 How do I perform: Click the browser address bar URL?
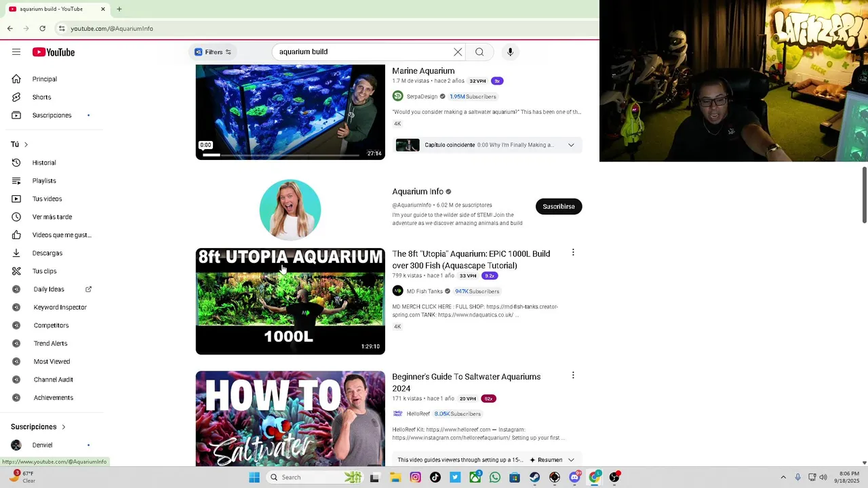[x=112, y=28]
